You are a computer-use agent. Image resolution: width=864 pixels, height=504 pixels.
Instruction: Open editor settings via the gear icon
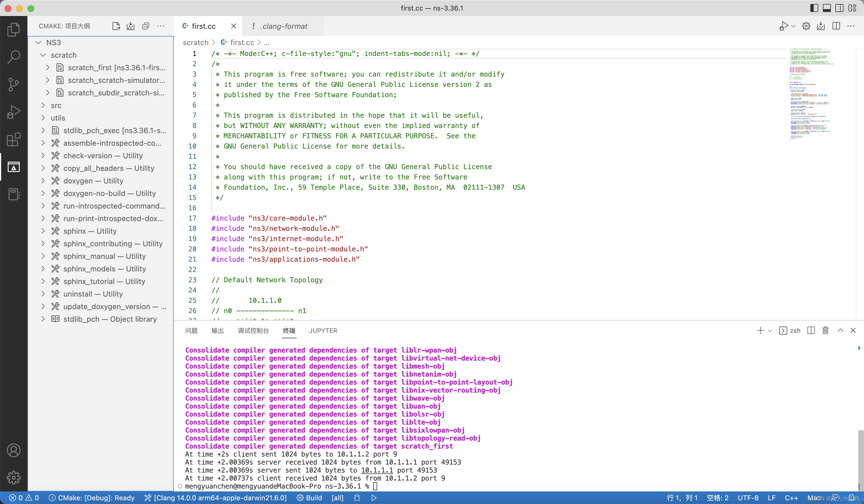point(806,26)
